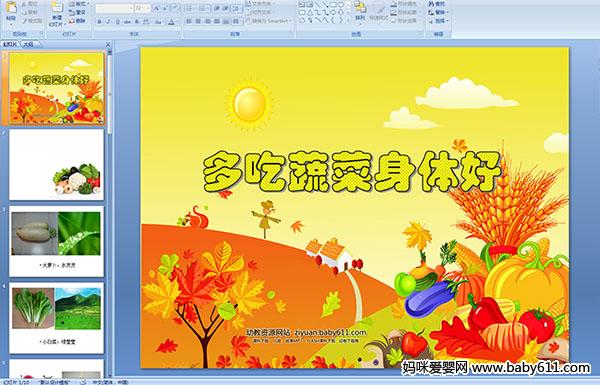Select the Arrange icon in drawing group
600x385 pixels.
360,11
